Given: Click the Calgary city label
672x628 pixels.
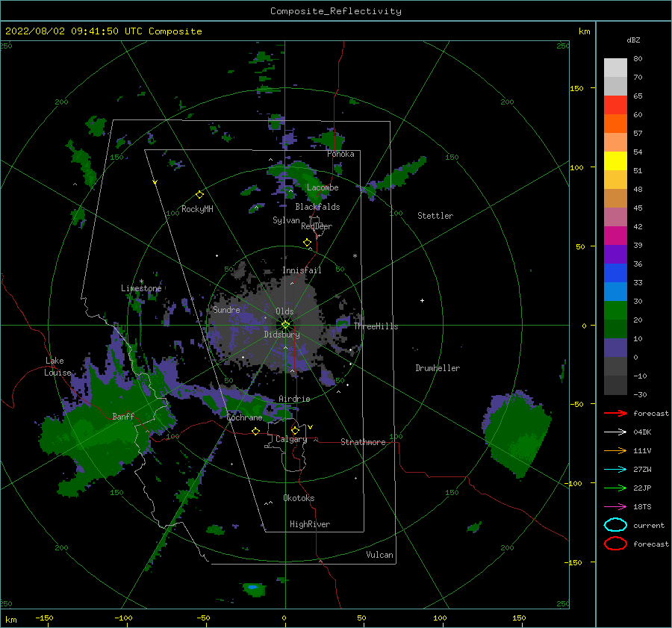Looking at the screenshot, I should click(x=291, y=439).
